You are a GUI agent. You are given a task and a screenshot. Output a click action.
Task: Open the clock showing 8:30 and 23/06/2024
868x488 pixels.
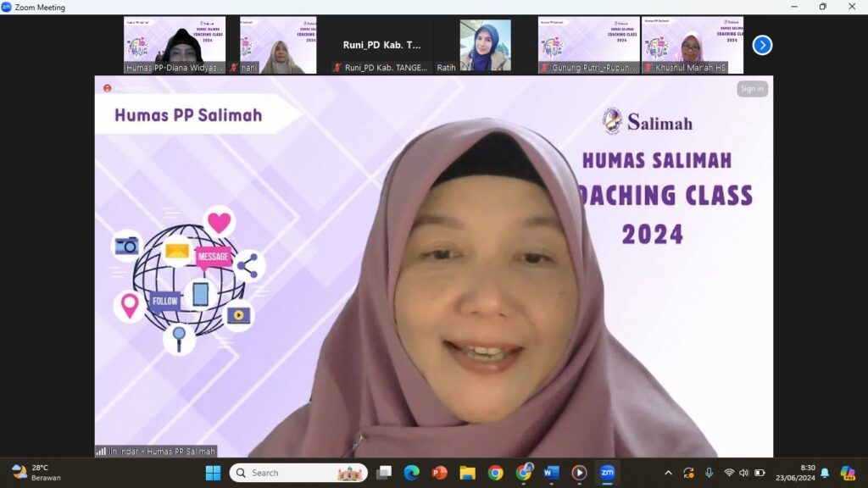point(795,473)
